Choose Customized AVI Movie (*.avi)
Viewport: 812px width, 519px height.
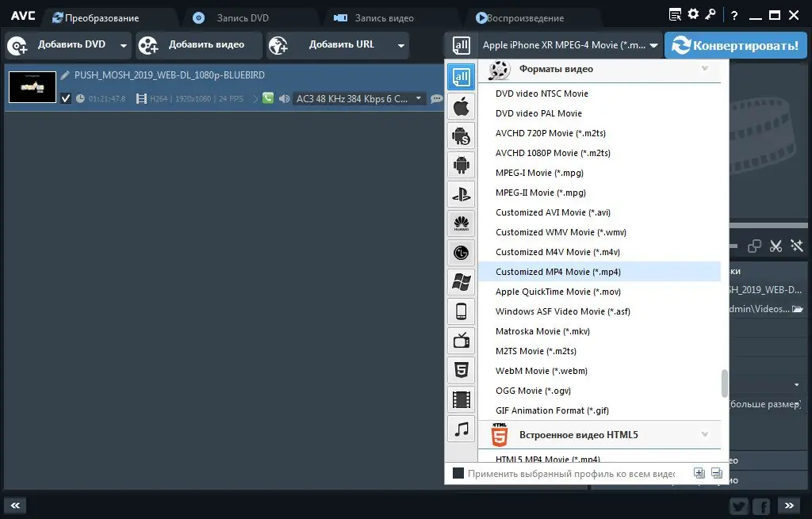599,212
